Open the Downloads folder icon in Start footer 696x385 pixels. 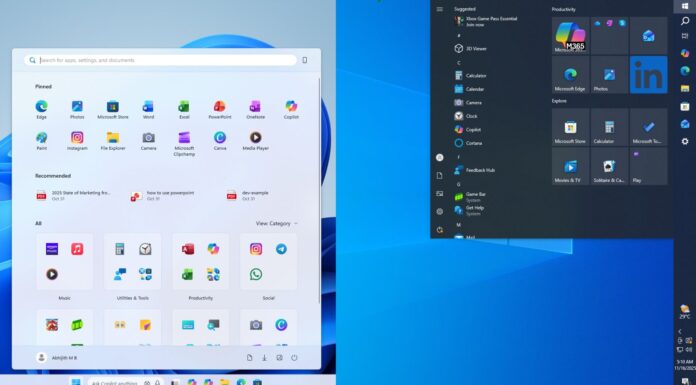pyautogui.click(x=264, y=357)
